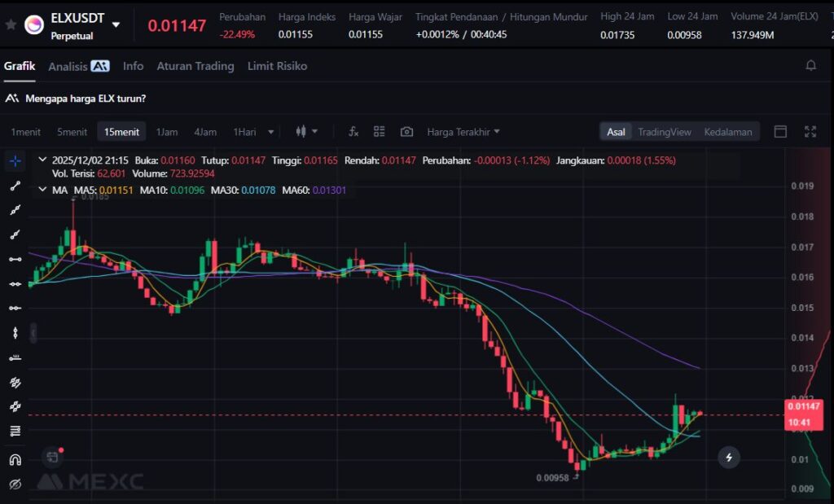Click the red 0.01147 price axis label
The width and height of the screenshot is (834, 504).
coord(803,406)
